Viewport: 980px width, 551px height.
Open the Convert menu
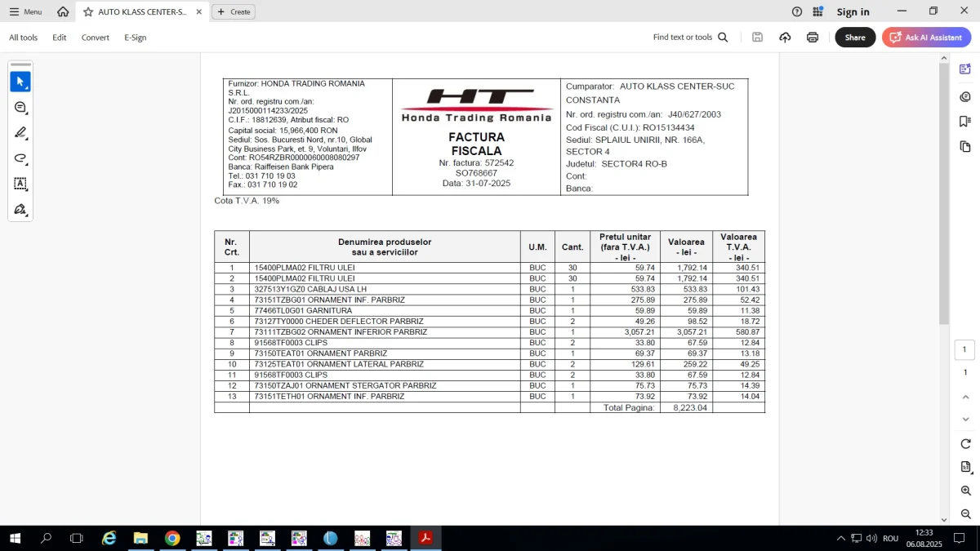(96, 38)
